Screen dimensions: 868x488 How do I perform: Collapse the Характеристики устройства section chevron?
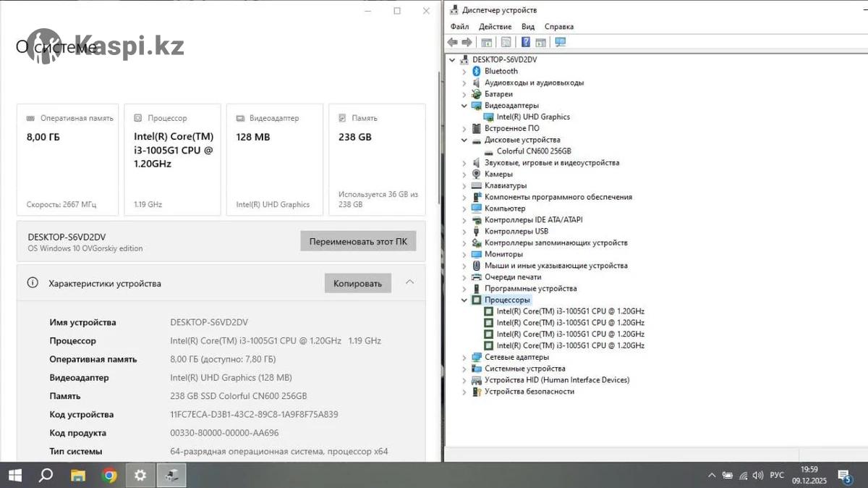click(410, 282)
